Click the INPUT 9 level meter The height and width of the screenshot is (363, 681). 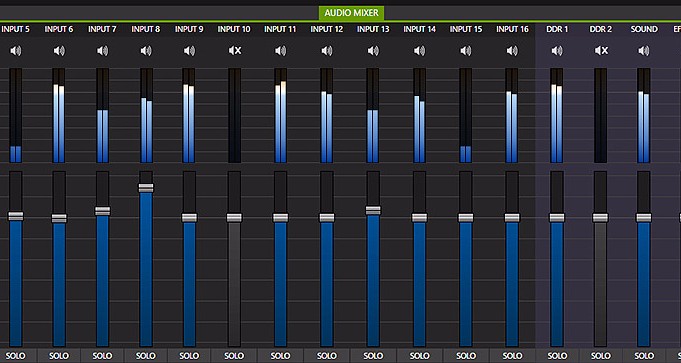coord(189,116)
